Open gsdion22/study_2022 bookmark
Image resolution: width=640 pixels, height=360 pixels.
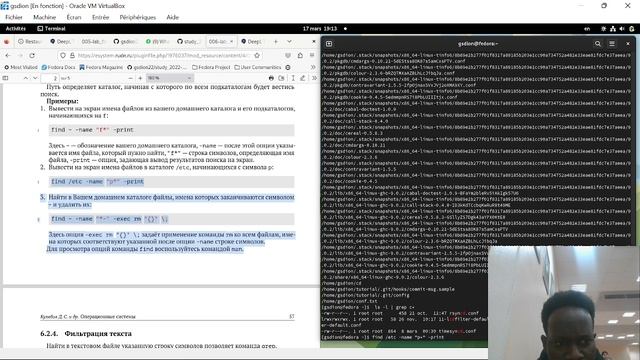click(x=157, y=67)
